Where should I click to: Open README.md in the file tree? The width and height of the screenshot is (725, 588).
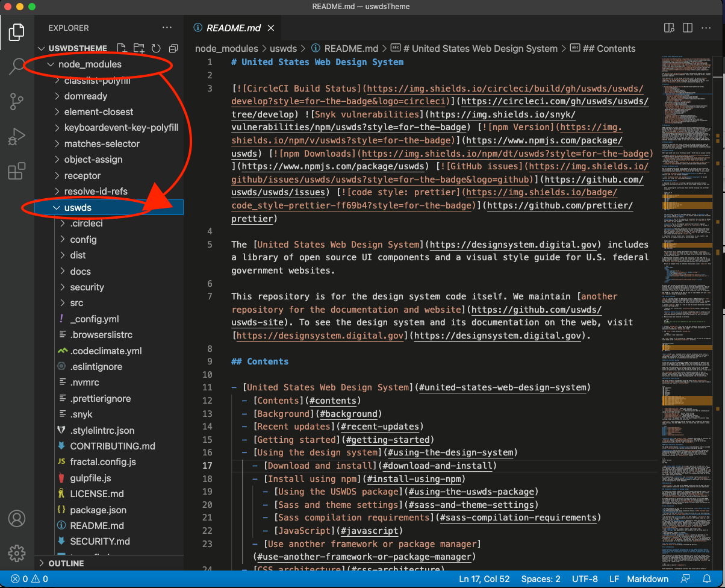pos(109,526)
